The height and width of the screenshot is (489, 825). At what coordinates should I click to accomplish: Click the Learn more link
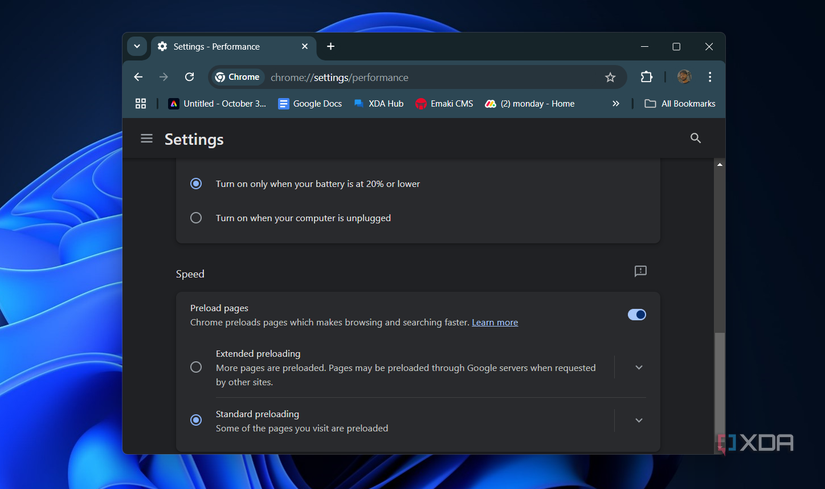coord(495,323)
